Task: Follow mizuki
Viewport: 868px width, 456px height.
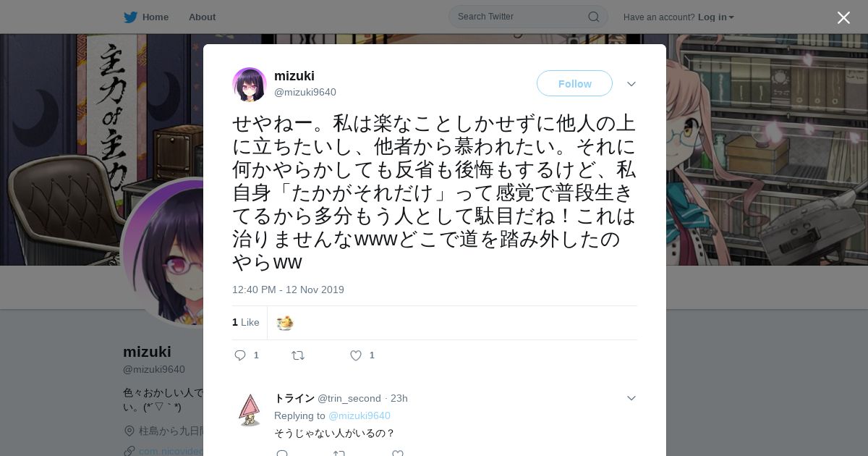Action: 574,83
